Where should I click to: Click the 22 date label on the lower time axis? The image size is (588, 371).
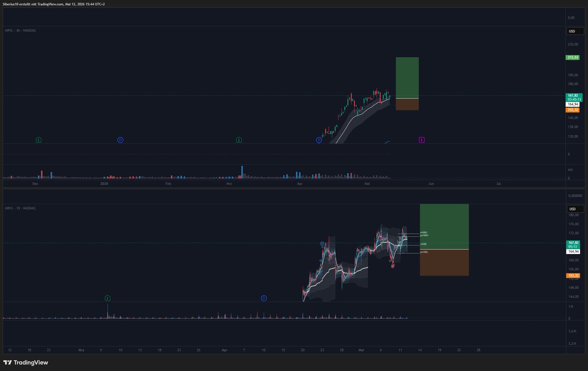click(x=459, y=350)
